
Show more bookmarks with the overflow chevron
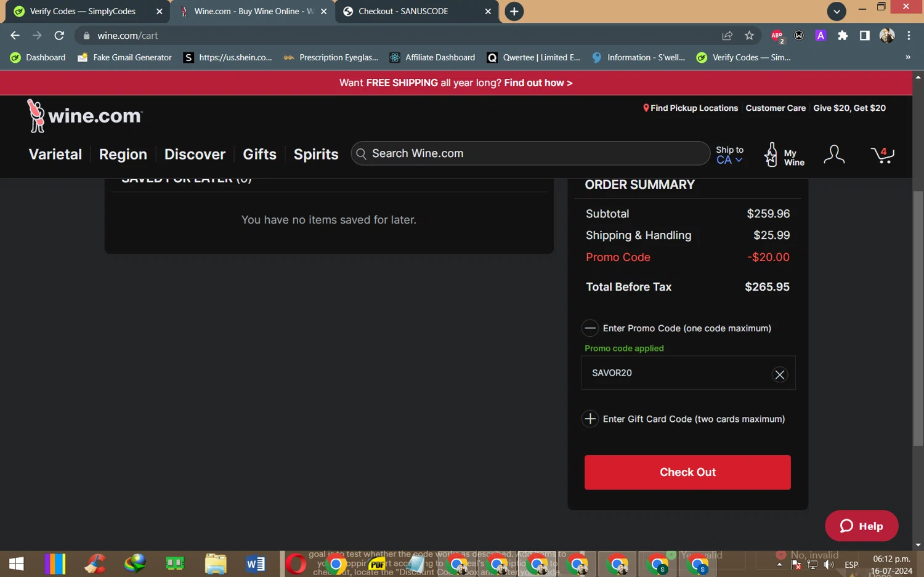pos(907,57)
